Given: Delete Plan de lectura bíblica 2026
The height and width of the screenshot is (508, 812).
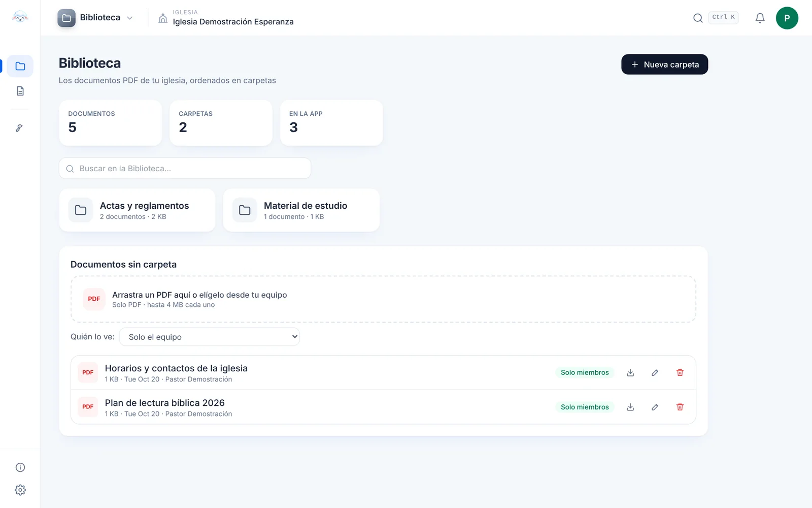Looking at the screenshot, I should click(x=680, y=407).
